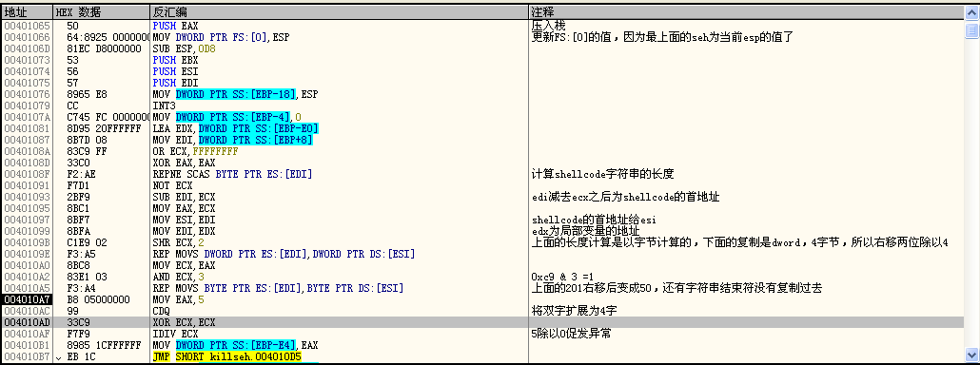Select JMP SHORT killseh.004010D5 instruction

click(x=226, y=356)
